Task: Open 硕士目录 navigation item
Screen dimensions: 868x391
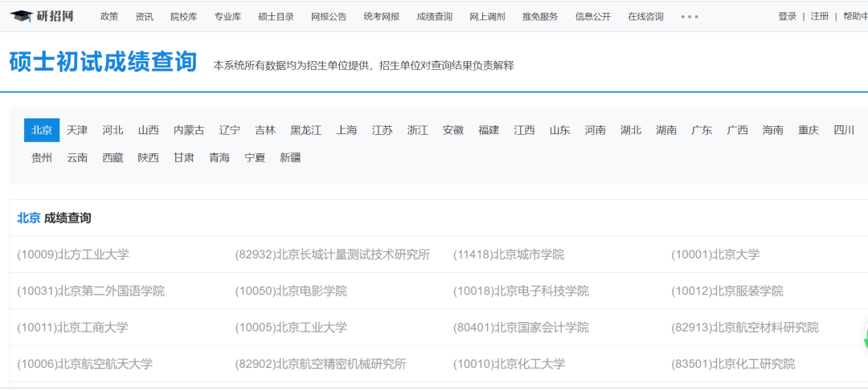Action: (276, 17)
